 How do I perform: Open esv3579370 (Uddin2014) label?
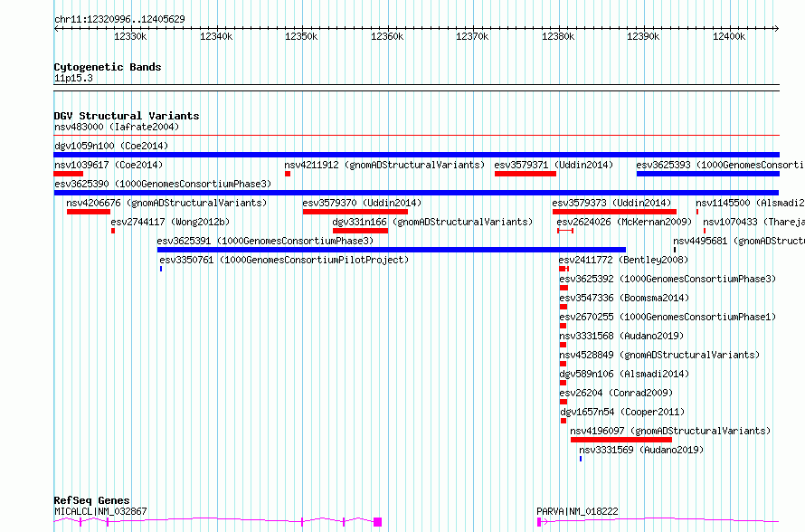coord(362,203)
